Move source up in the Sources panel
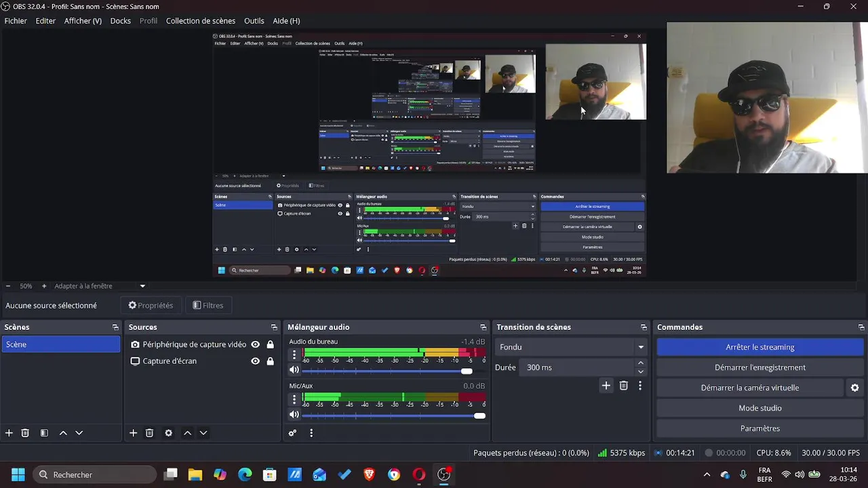This screenshot has height=488, width=868. pos(187,433)
